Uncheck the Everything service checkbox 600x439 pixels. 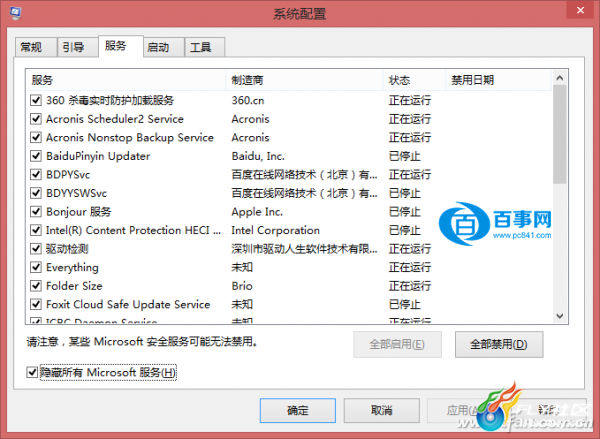pos(36,267)
